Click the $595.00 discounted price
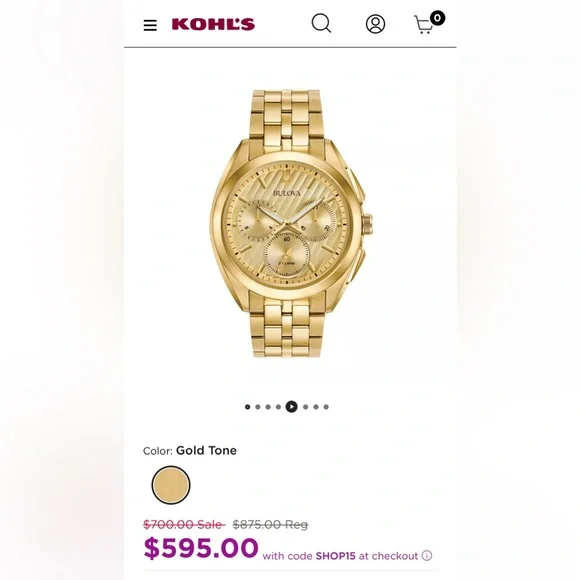The height and width of the screenshot is (580, 580). coord(201,548)
